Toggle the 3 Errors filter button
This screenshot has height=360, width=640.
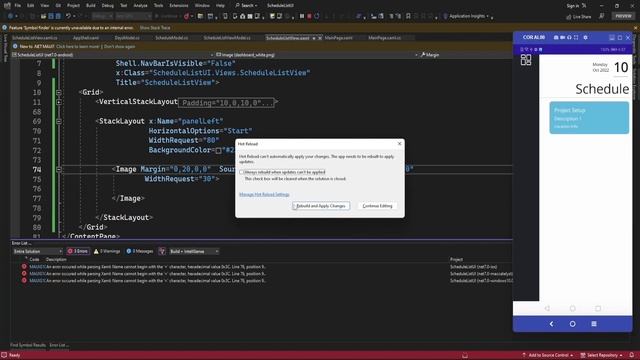click(78, 251)
